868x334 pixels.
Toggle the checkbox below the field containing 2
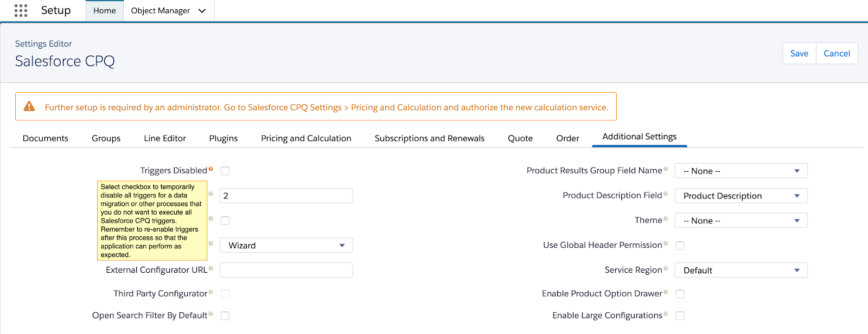point(225,221)
